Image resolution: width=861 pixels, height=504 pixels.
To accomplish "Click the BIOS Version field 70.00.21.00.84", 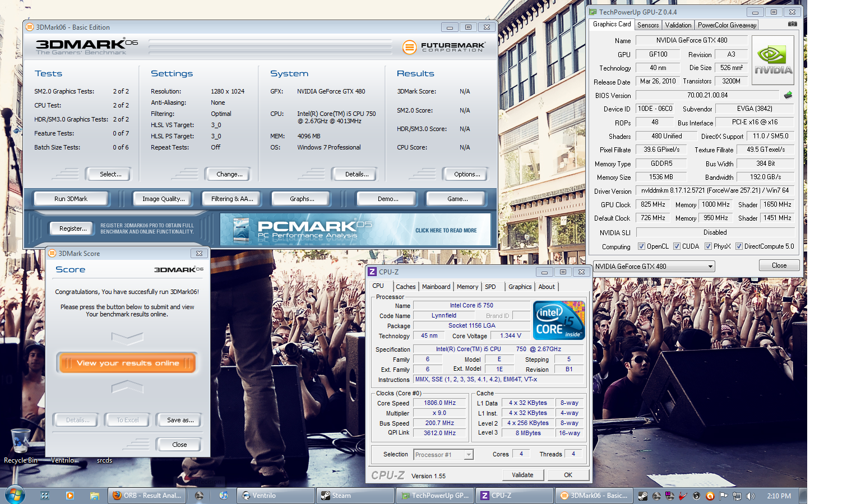I will click(x=707, y=95).
